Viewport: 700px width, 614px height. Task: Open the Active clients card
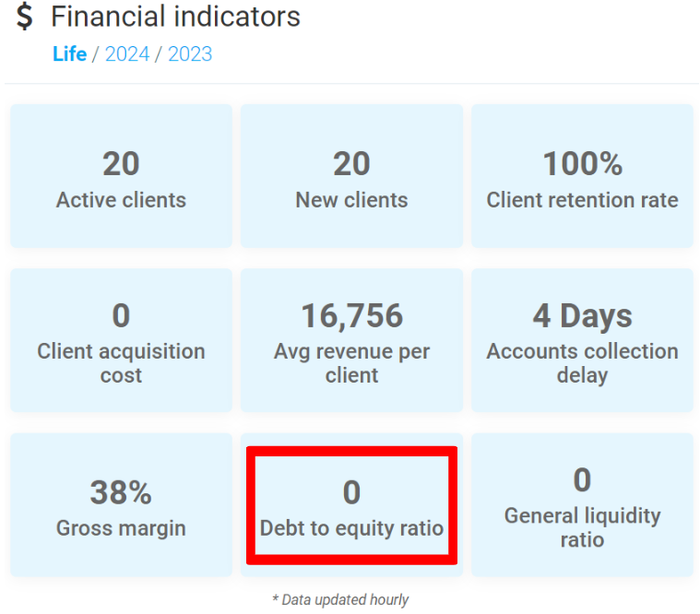[121, 176]
